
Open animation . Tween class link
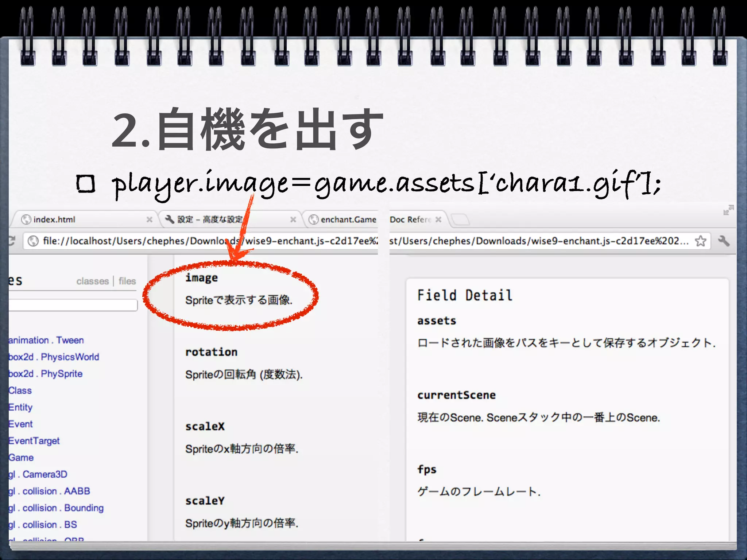[x=46, y=340]
